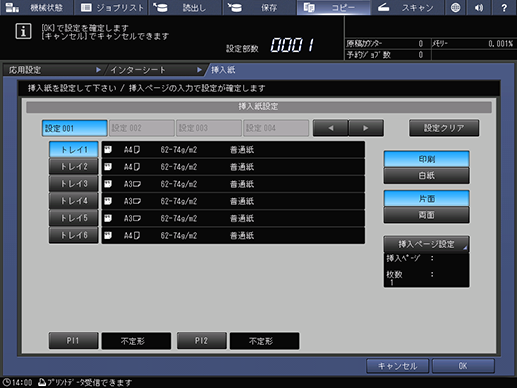Click the paper icon in トレイ4 row

(x=108, y=201)
